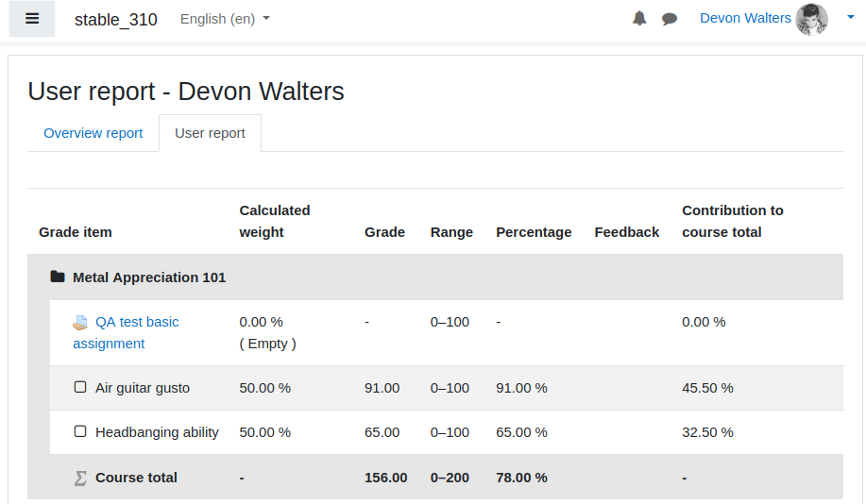The height and width of the screenshot is (504, 866).
Task: Open the QA test basic assignment link
Action: pos(126,332)
